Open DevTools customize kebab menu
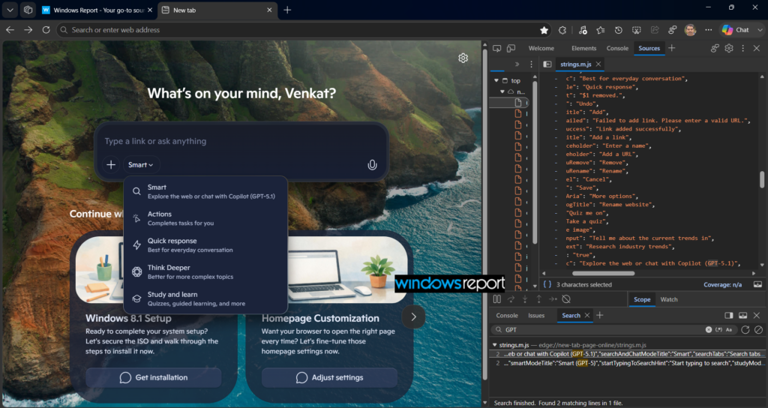This screenshot has width=768, height=408. click(x=743, y=48)
